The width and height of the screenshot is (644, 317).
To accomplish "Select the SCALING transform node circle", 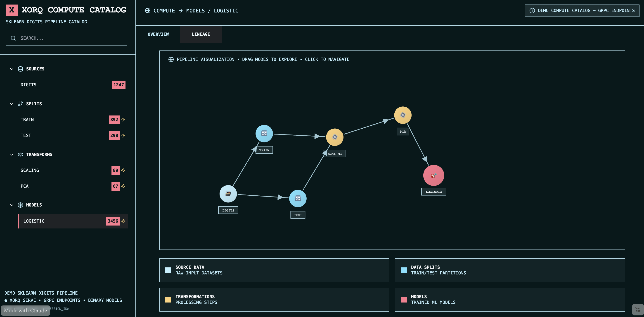I will pyautogui.click(x=335, y=137).
